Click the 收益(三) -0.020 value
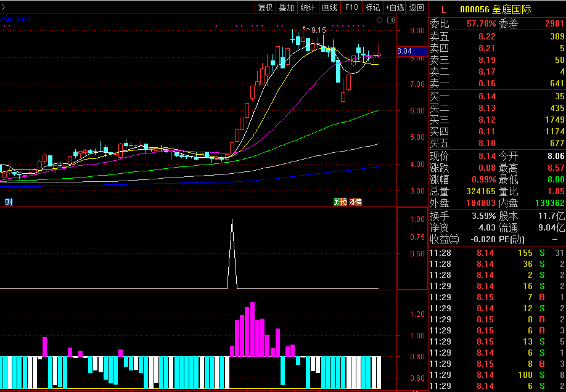Viewport: 566px width, 392px height. point(483,239)
